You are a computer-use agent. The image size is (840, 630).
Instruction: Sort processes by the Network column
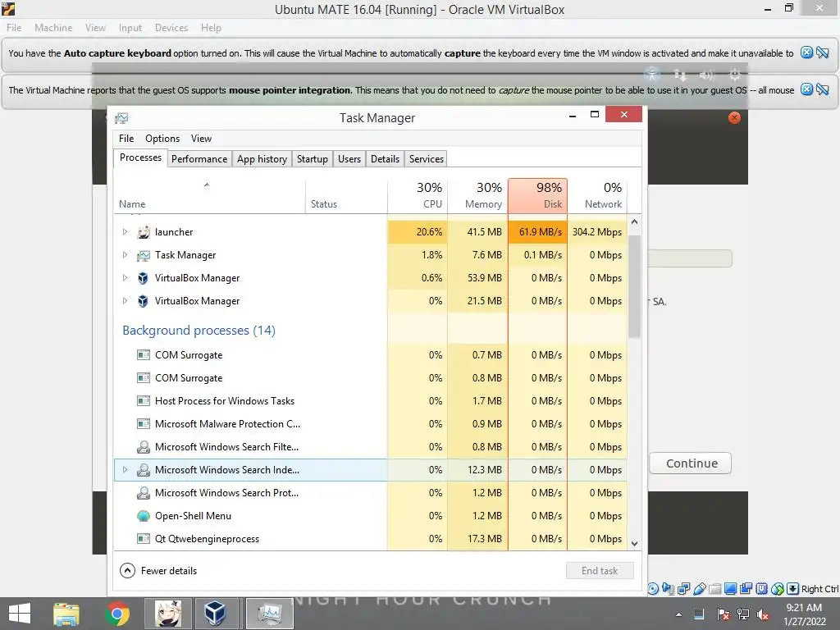click(597, 195)
